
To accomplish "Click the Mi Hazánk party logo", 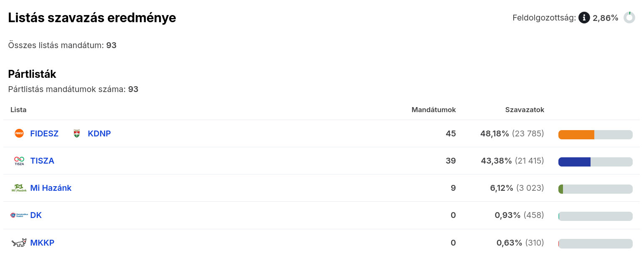I will [19, 188].
